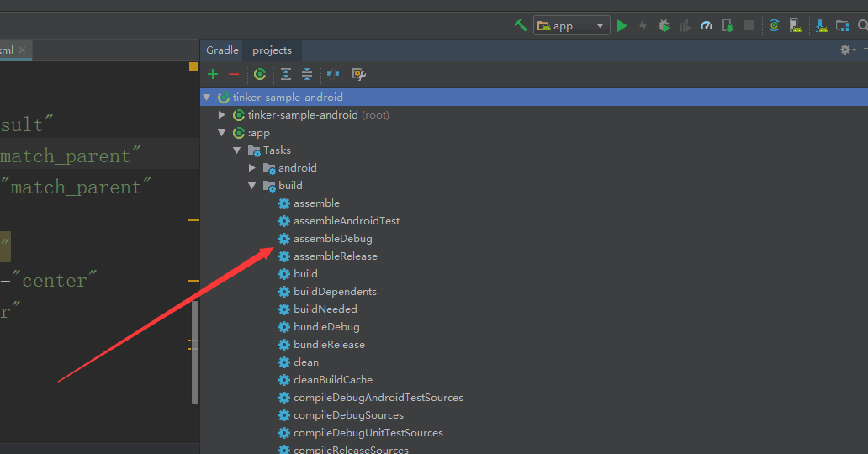Expand the tinker-sample-android (root) node
The width and height of the screenshot is (868, 454).
[x=221, y=114]
